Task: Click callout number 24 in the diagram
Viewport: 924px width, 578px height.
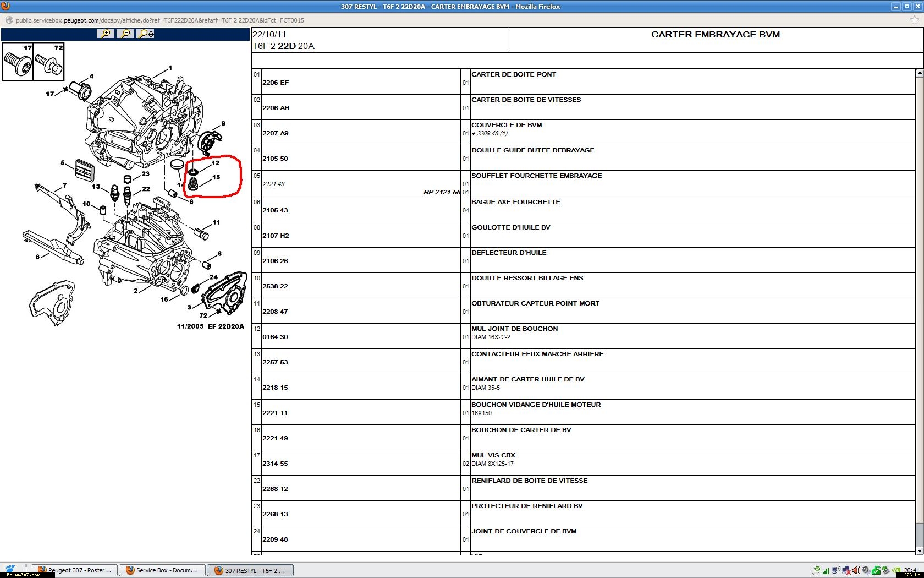Action: pos(213,277)
